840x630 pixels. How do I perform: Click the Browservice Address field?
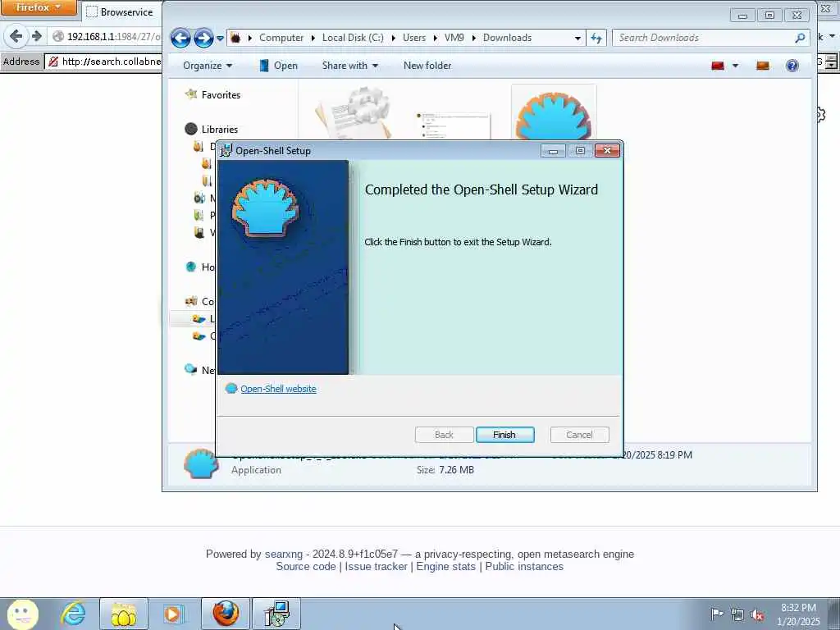tap(103, 62)
